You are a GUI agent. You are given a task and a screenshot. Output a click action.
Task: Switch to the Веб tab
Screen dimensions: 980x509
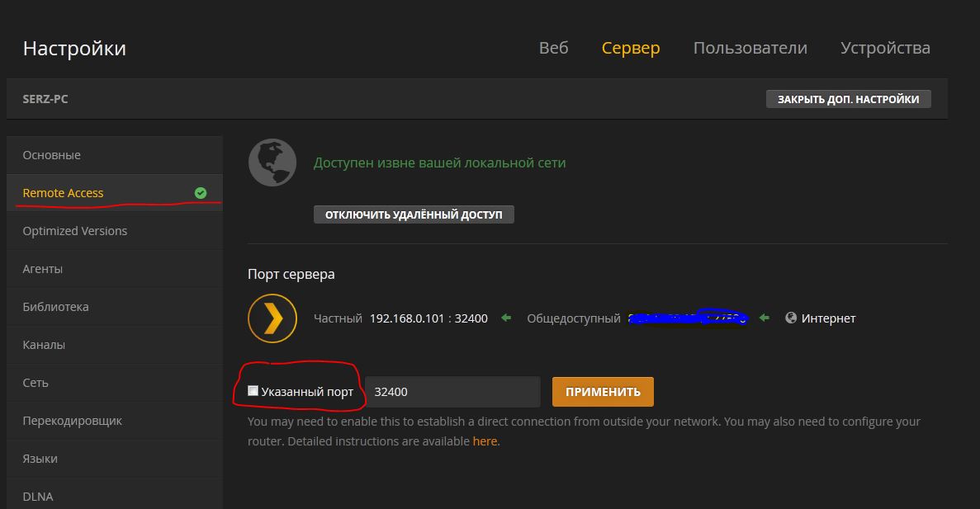click(553, 48)
